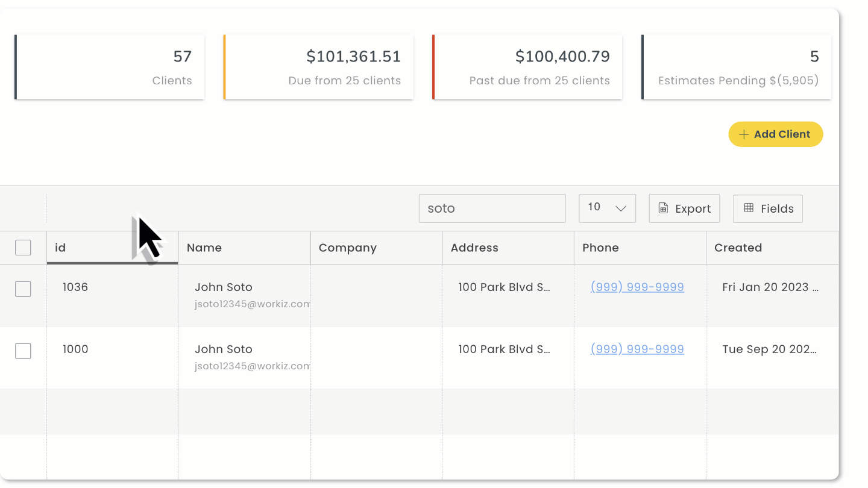Screen dimensions: 868x488
Task: Click the plus icon on Add Client
Action: coord(744,134)
